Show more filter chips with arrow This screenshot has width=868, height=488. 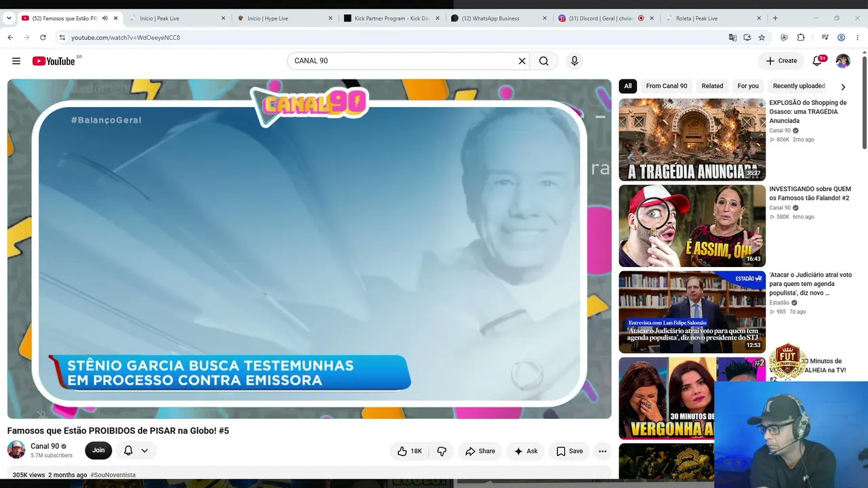(x=843, y=87)
